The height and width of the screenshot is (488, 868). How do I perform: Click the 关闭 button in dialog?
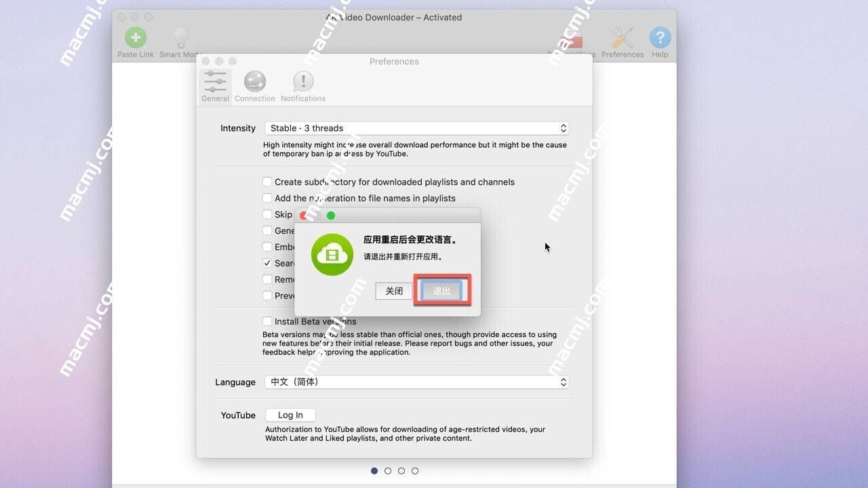(x=394, y=291)
